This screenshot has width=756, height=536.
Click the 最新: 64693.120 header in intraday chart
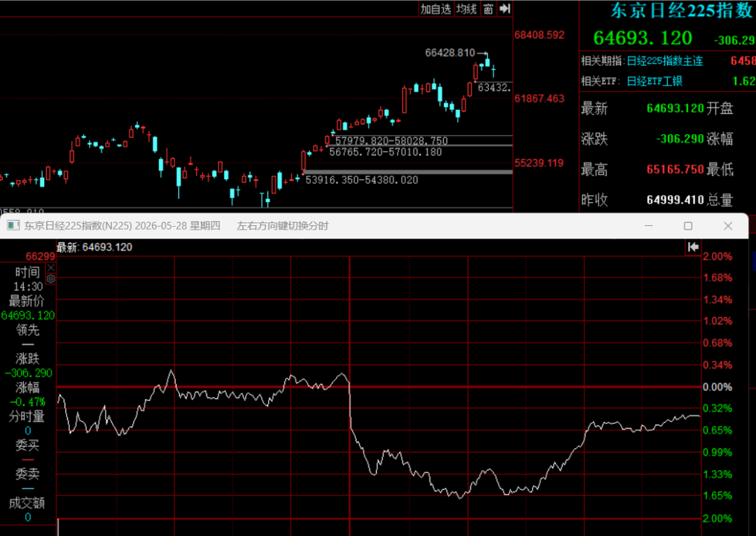(x=94, y=247)
